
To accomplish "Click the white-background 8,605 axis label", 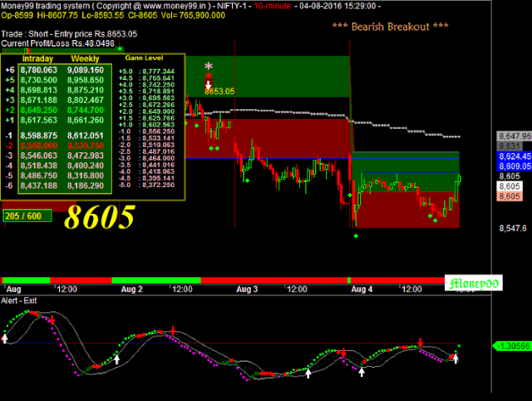I will (510, 186).
